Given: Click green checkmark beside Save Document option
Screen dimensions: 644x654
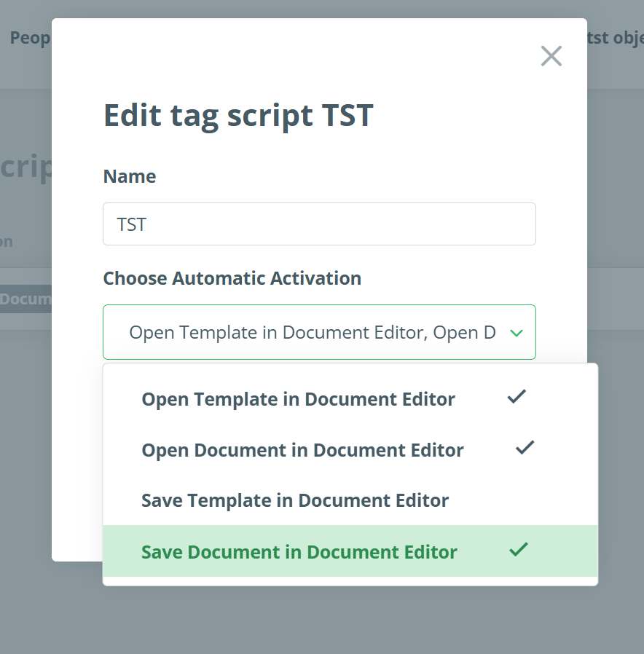Looking at the screenshot, I should 518,550.
